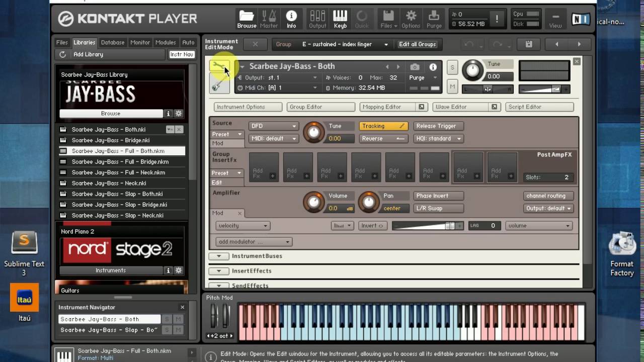Switch to the Monitor tab
Image resolution: width=644 pixels, height=362 pixels.
pyautogui.click(x=140, y=43)
